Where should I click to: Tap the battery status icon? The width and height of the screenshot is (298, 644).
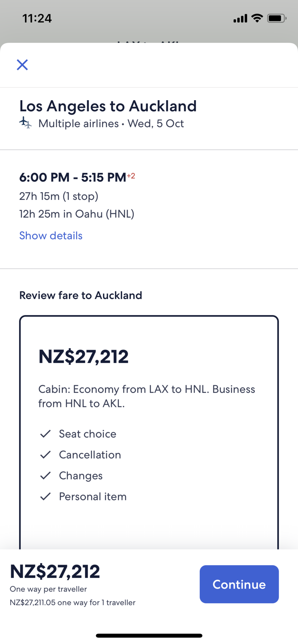coord(277,18)
